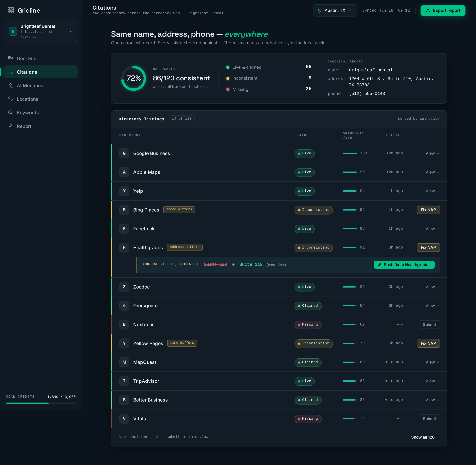Viewport: 476px width, 465px height.
Task: Click the Zocdoc Z letter icon
Action: pyautogui.click(x=124, y=287)
